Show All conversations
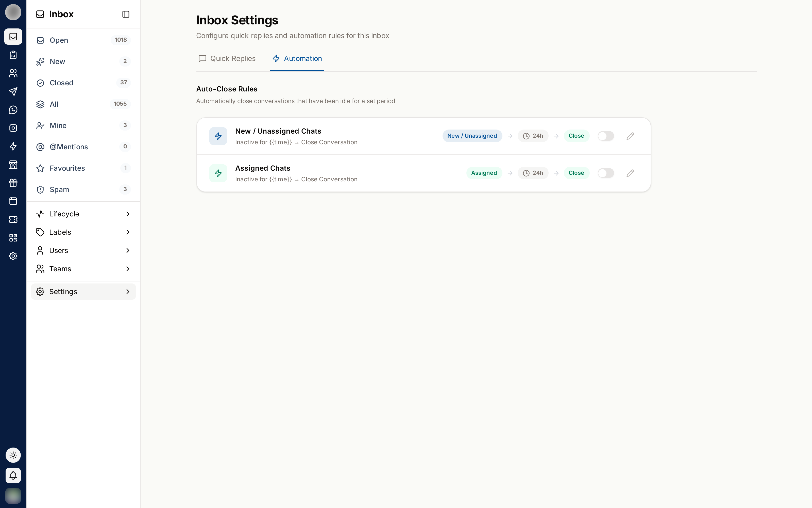The image size is (812, 508). [83, 104]
